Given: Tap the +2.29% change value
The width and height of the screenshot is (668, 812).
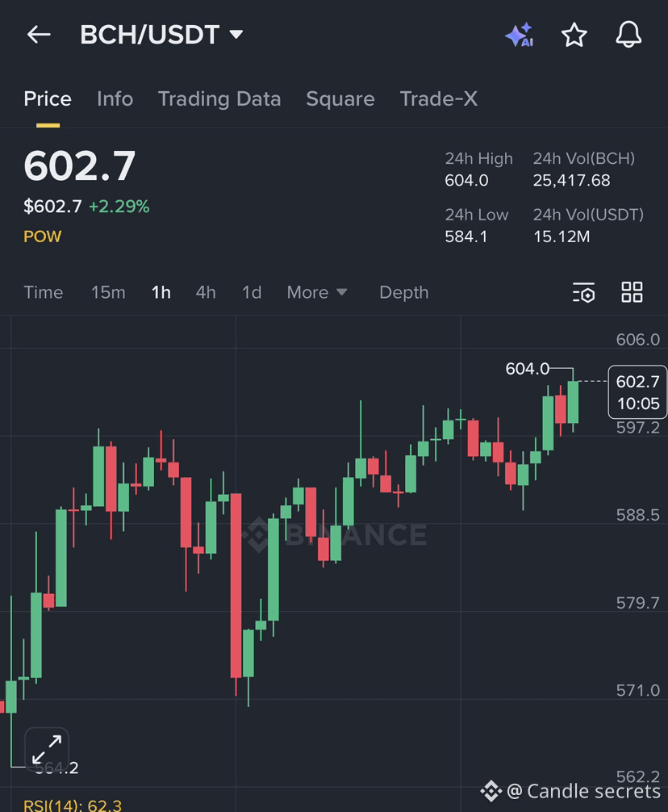Looking at the screenshot, I should pos(119,207).
